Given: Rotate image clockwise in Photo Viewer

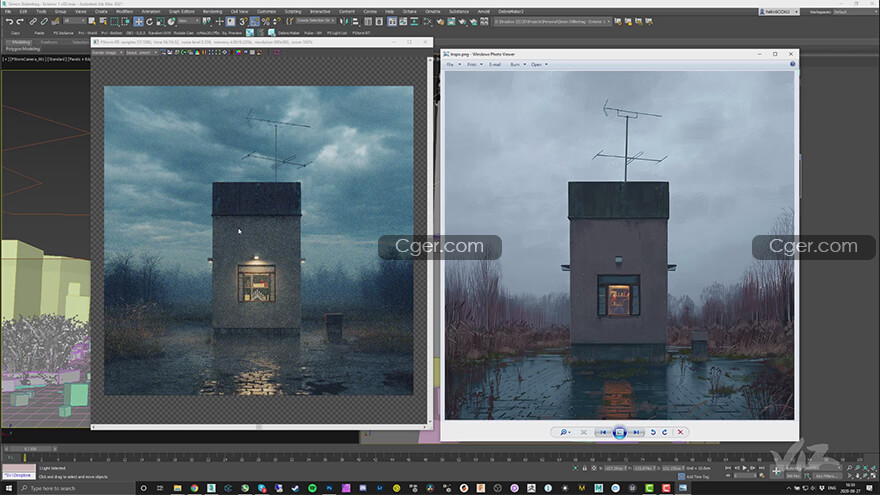Looking at the screenshot, I should click(664, 432).
